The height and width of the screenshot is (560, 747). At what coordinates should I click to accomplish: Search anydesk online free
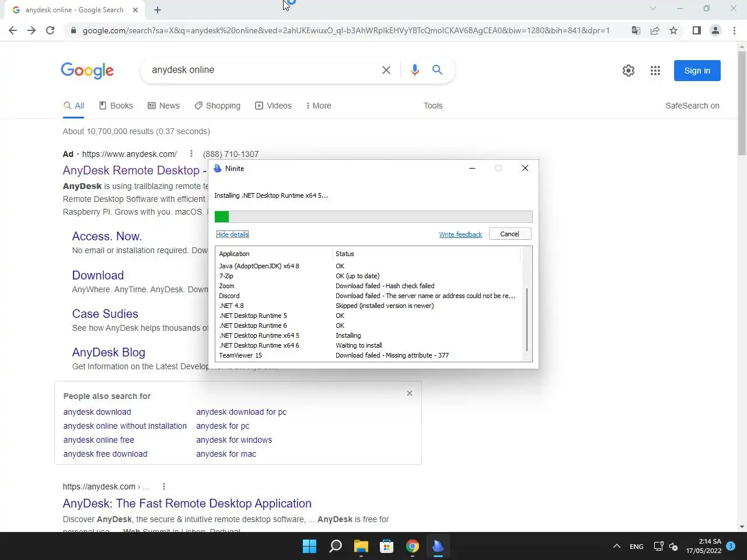click(99, 440)
